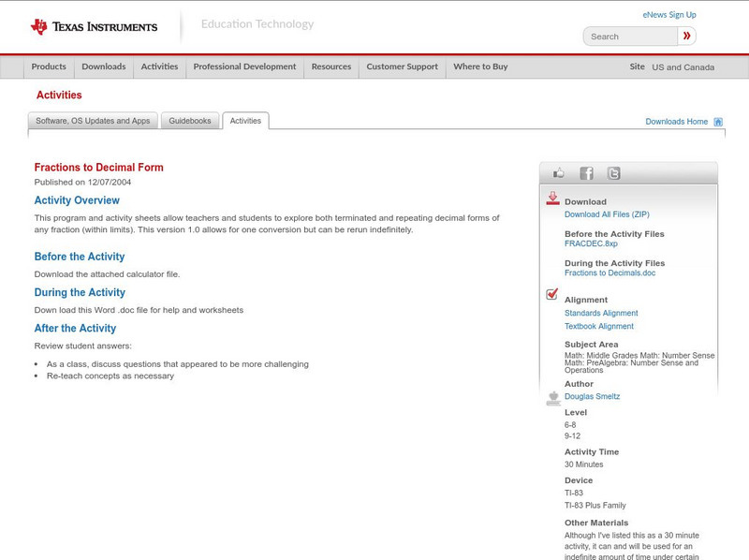Open the Where to Buy menu

point(480,66)
